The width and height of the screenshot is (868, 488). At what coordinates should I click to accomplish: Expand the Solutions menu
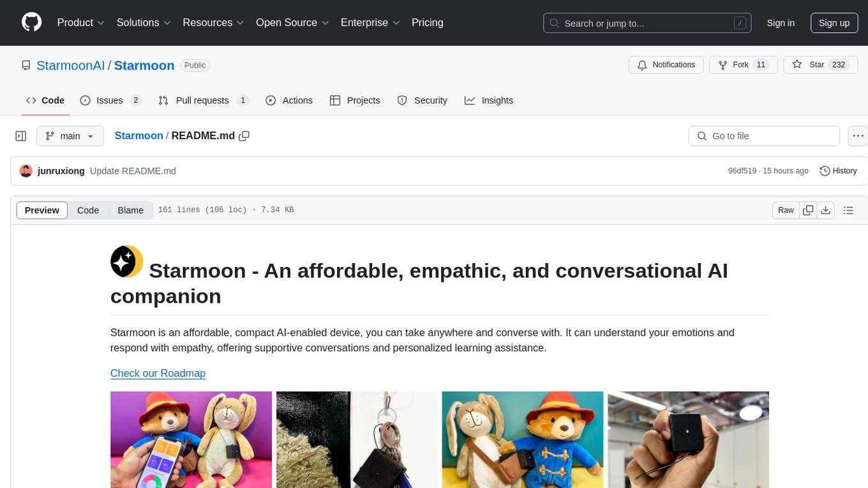144,22
